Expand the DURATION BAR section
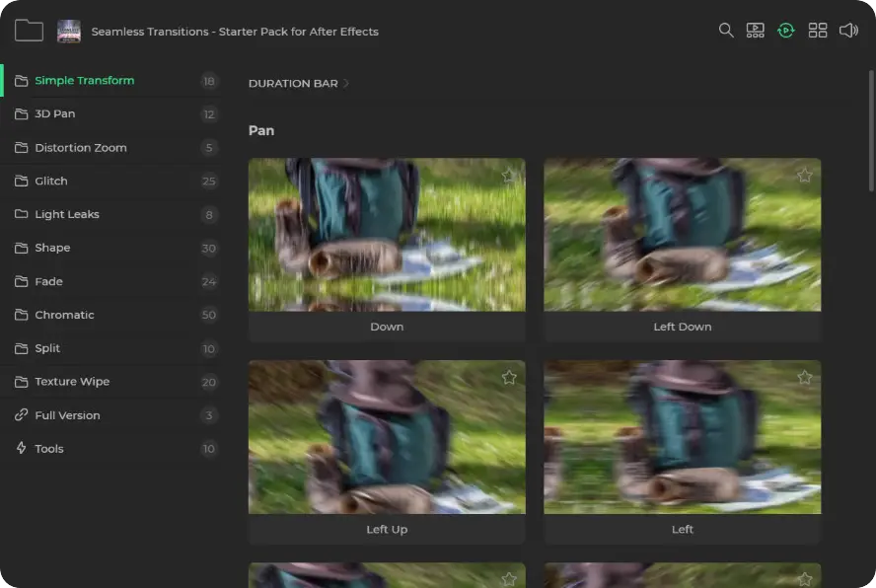 coord(298,83)
